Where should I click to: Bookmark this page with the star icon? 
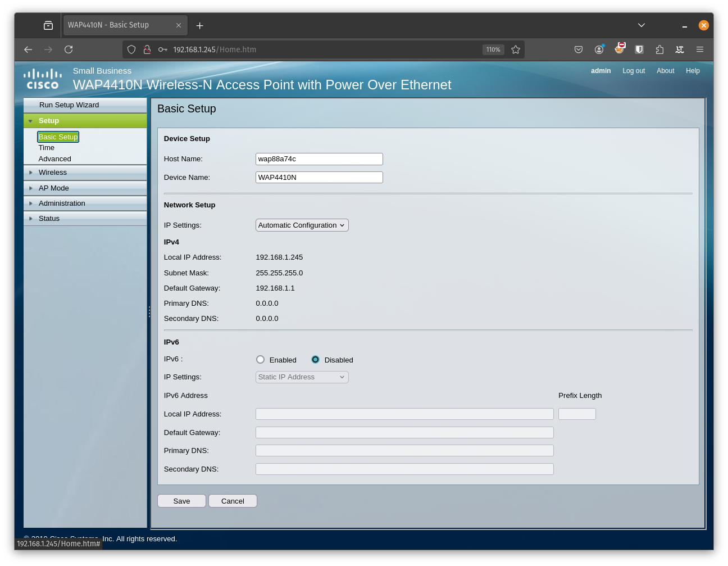pos(516,49)
